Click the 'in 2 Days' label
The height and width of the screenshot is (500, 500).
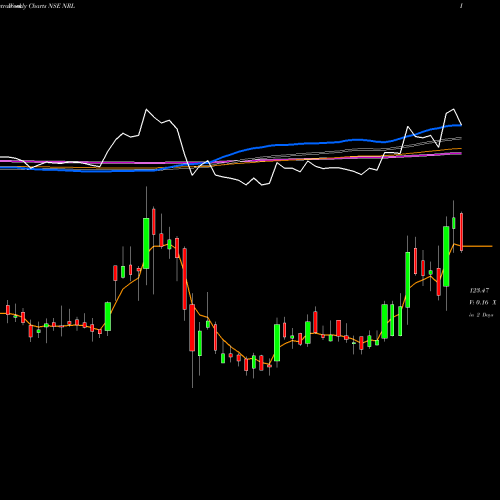(481, 315)
